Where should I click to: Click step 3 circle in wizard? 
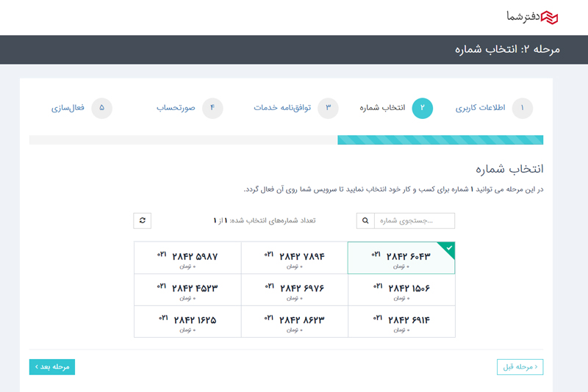(328, 108)
